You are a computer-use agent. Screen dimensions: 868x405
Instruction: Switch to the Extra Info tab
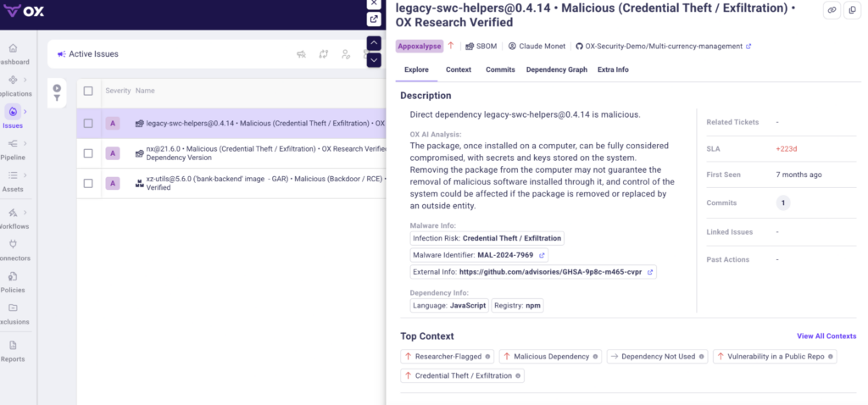coord(613,69)
